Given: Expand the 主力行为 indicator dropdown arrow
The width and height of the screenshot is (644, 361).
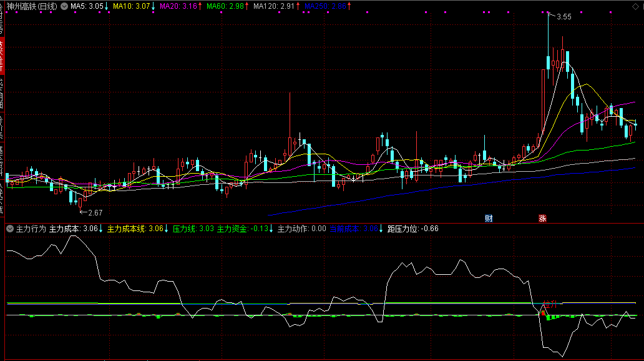Looking at the screenshot, I should tap(9, 229).
